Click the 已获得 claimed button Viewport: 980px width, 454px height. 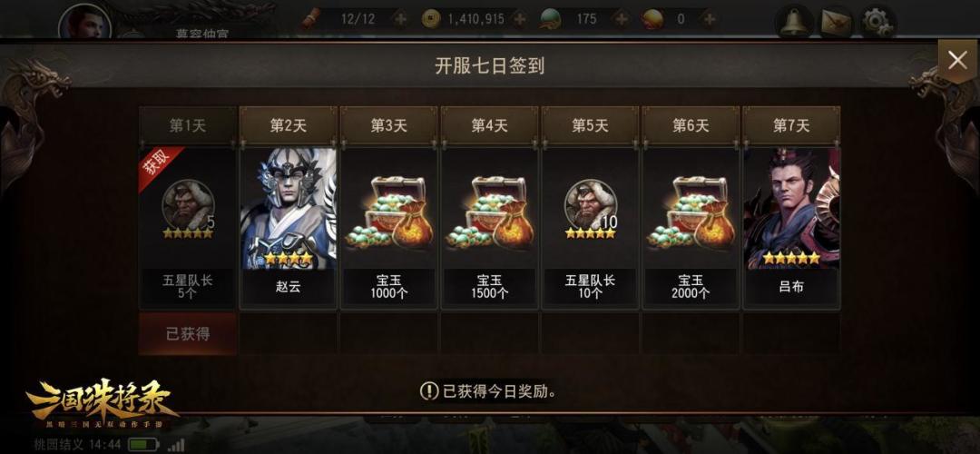[x=188, y=334]
